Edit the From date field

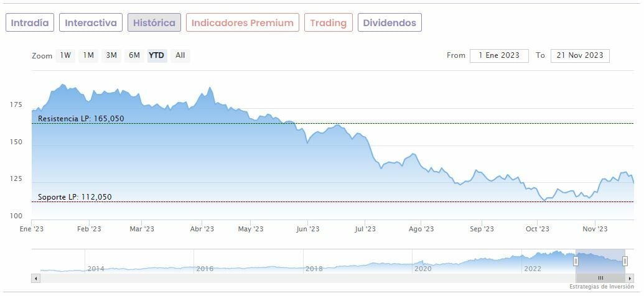(499, 55)
